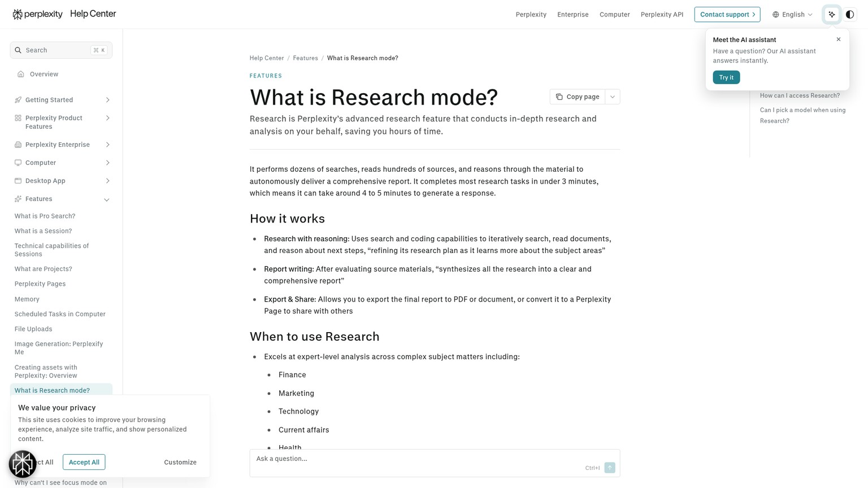Image resolution: width=868 pixels, height=488 pixels.
Task: Open Image Generation: Perplexify Me article
Action: tap(59, 348)
